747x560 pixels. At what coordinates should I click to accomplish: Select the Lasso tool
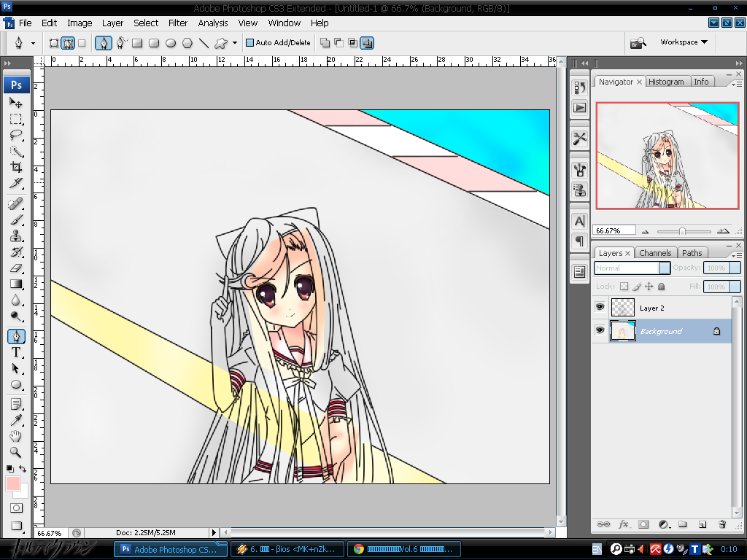[x=16, y=135]
